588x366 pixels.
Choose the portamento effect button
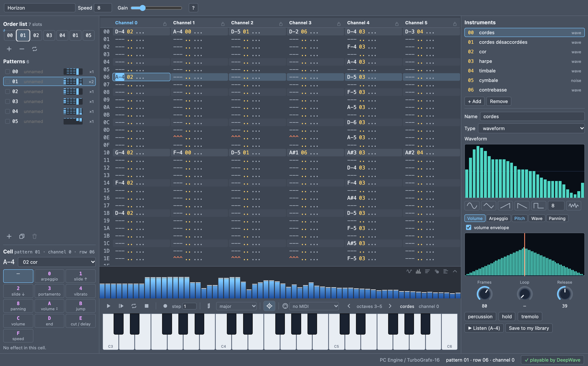(x=49, y=291)
